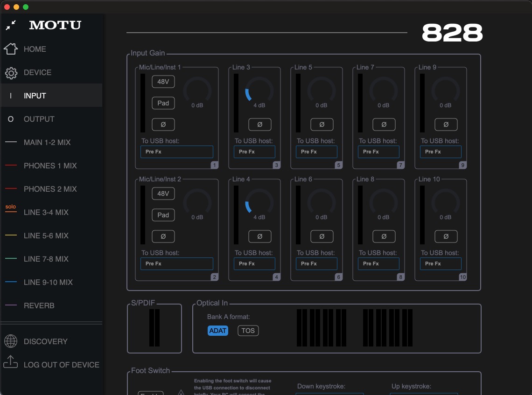Click the Mic/Line/Inst 2 gain knob

[197, 202]
